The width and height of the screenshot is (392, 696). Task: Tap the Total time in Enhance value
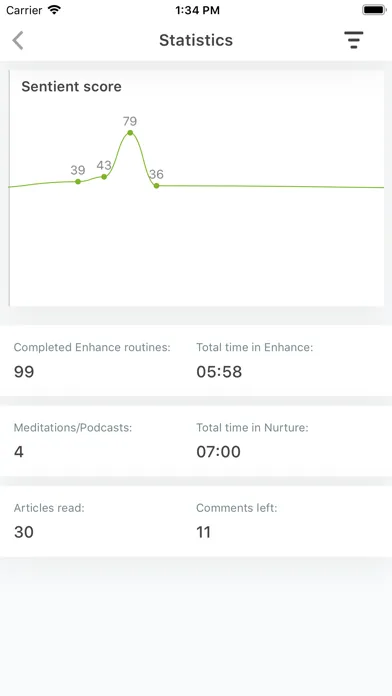[x=219, y=372]
